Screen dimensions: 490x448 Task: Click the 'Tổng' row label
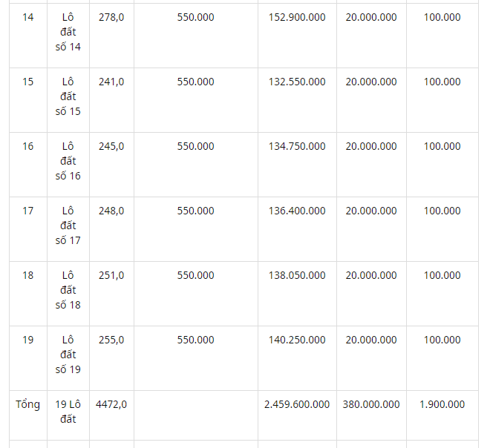pyautogui.click(x=27, y=405)
